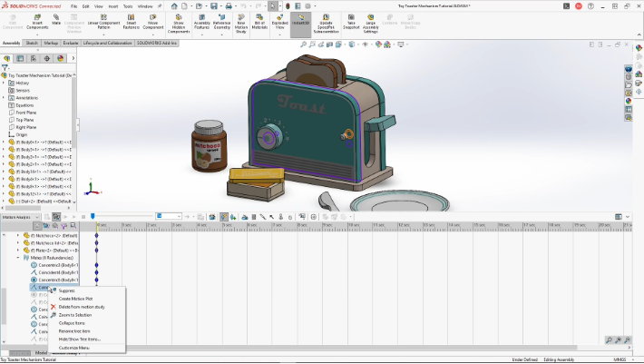Open the Home icon in the quick access bar
The height and width of the screenshot is (364, 644).
click(174, 6)
